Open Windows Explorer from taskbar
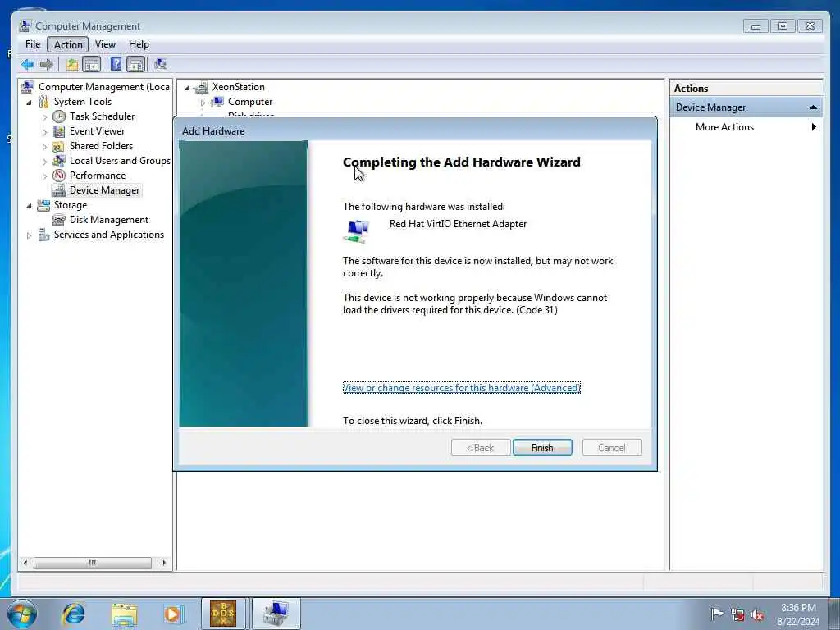Screen dimensions: 840x630 [124, 614]
